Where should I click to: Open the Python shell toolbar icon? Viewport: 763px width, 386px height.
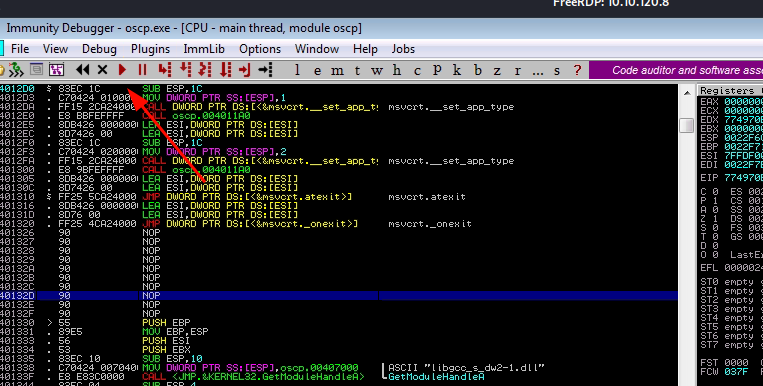click(x=16, y=70)
